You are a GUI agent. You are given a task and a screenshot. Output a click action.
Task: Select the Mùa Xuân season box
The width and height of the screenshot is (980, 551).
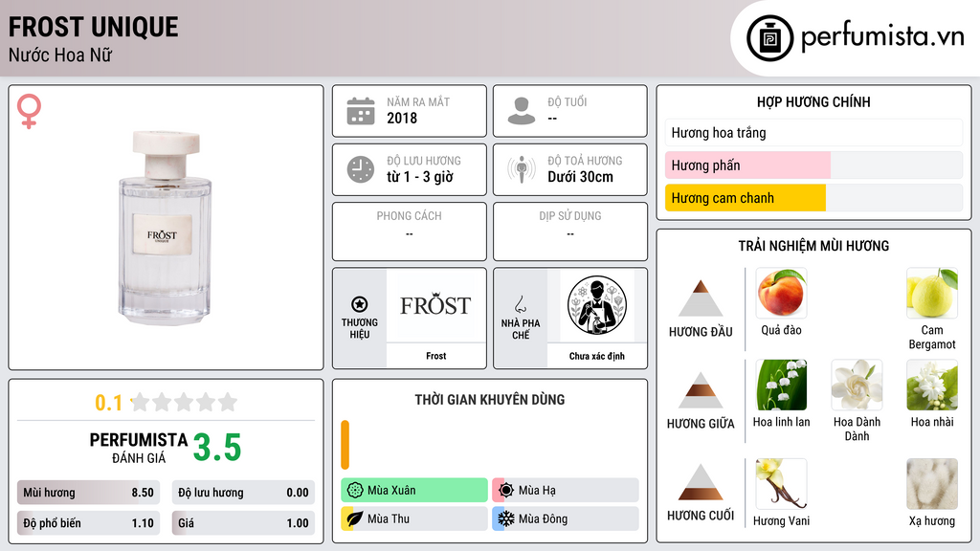point(414,491)
